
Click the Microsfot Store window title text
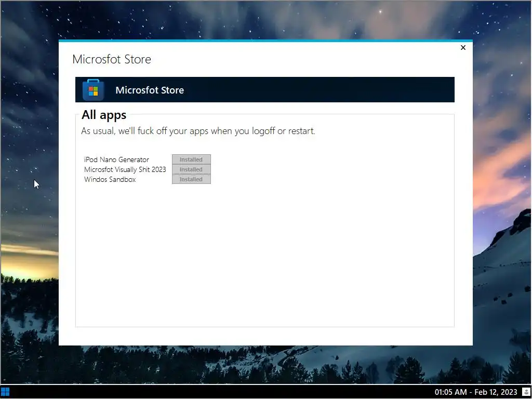tap(112, 59)
